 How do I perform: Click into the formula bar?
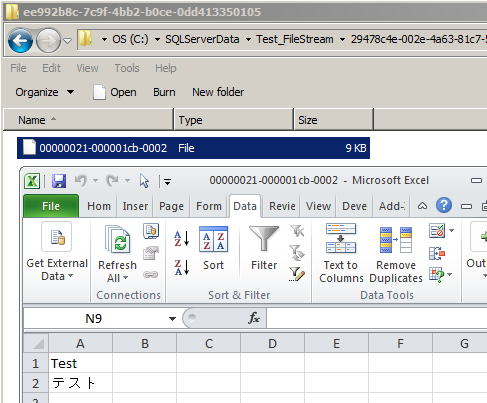point(377,318)
